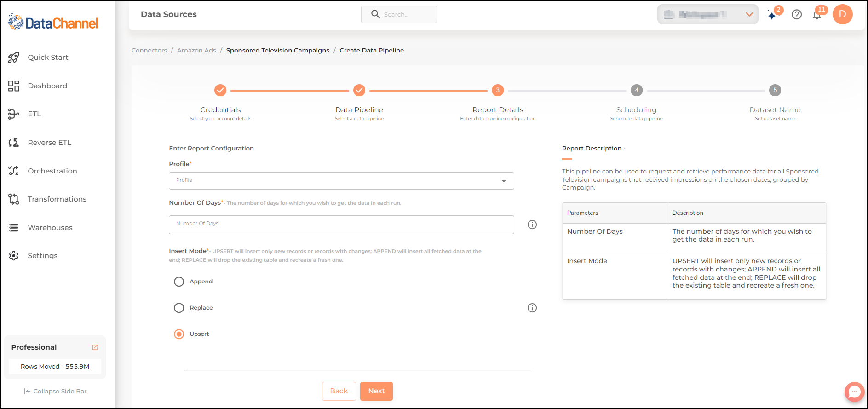The height and width of the screenshot is (409, 868).
Task: Click step 5 Dataset Name circle
Action: pos(775,90)
